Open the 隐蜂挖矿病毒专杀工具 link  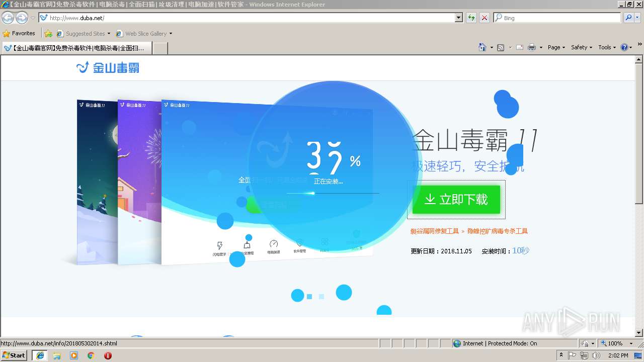click(498, 231)
